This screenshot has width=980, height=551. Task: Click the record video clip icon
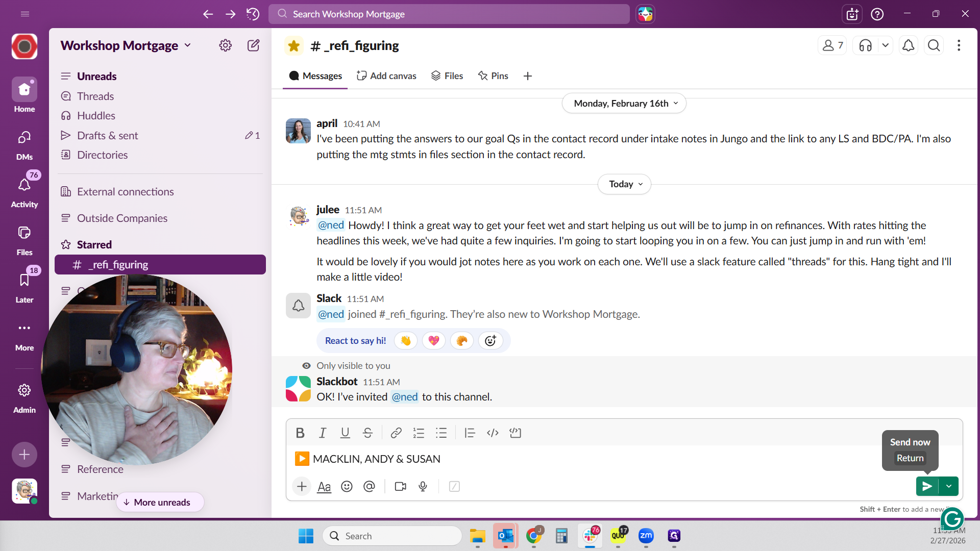401,487
